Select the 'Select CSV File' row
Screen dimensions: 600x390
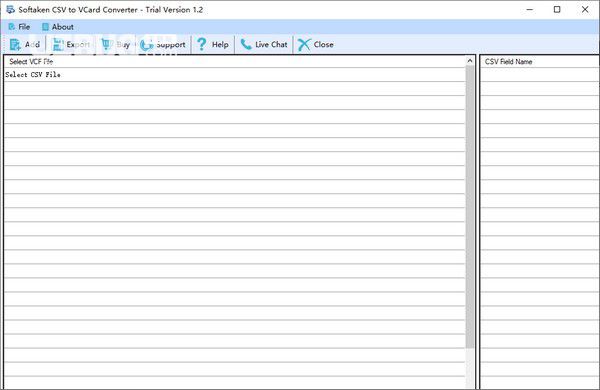[x=234, y=75]
